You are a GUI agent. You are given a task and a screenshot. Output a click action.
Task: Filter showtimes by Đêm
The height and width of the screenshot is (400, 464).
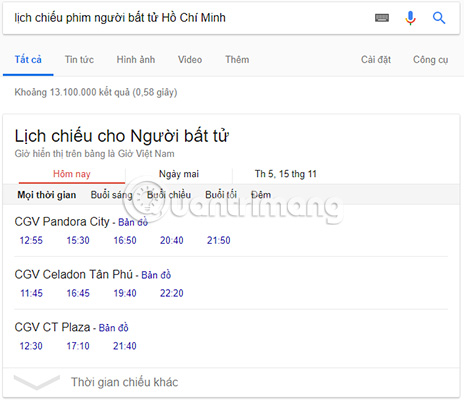(261, 195)
